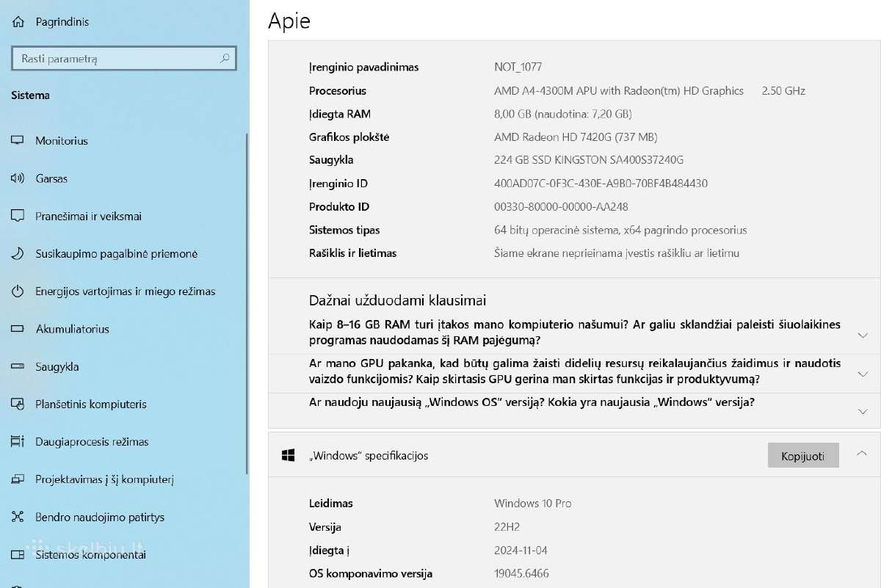Click the Apie page heading
This screenshot has height=588, width=881.
pos(289,21)
